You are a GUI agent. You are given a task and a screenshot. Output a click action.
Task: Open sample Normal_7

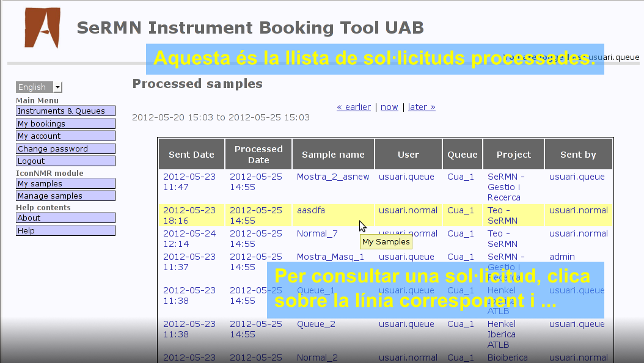point(318,234)
